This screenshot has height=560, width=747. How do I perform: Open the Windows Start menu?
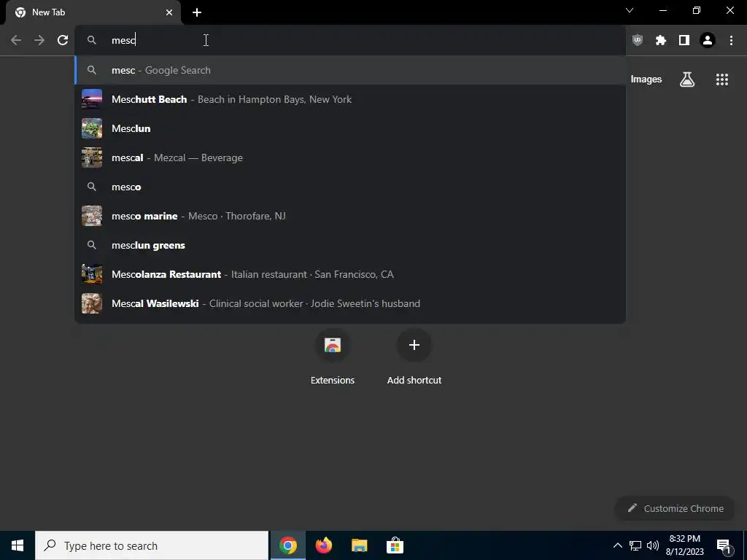click(18, 545)
